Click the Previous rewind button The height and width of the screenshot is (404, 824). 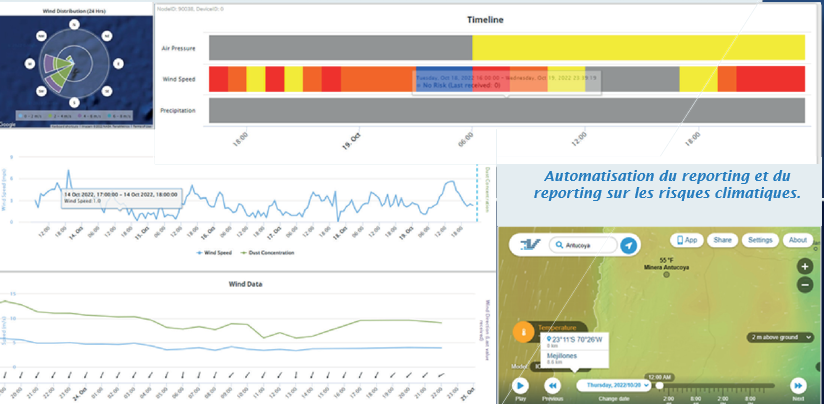tap(552, 384)
